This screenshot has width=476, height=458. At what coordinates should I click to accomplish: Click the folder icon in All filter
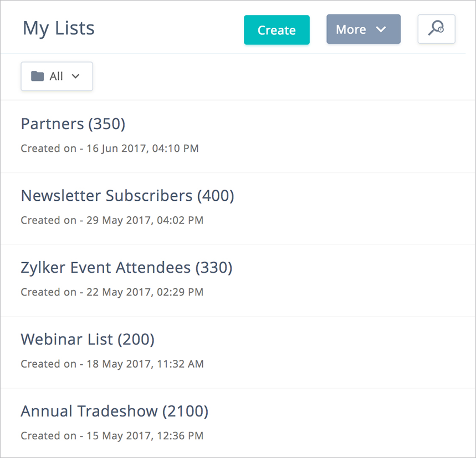coord(37,77)
